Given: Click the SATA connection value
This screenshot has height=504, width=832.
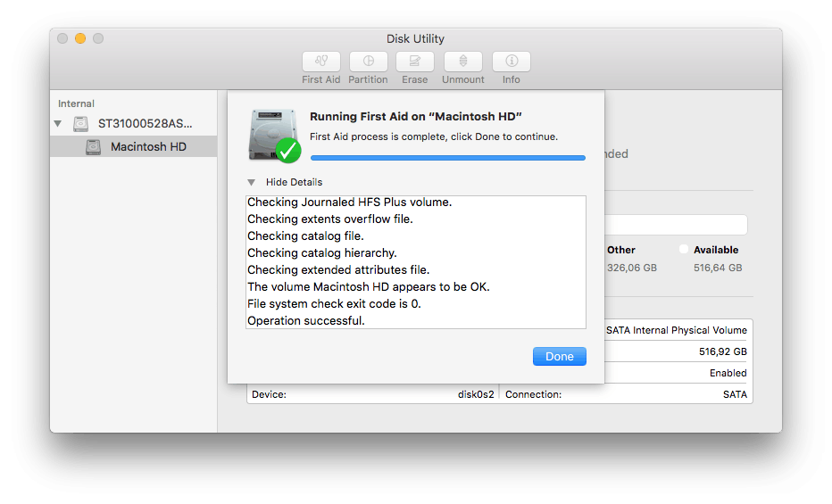Looking at the screenshot, I should [x=735, y=395].
